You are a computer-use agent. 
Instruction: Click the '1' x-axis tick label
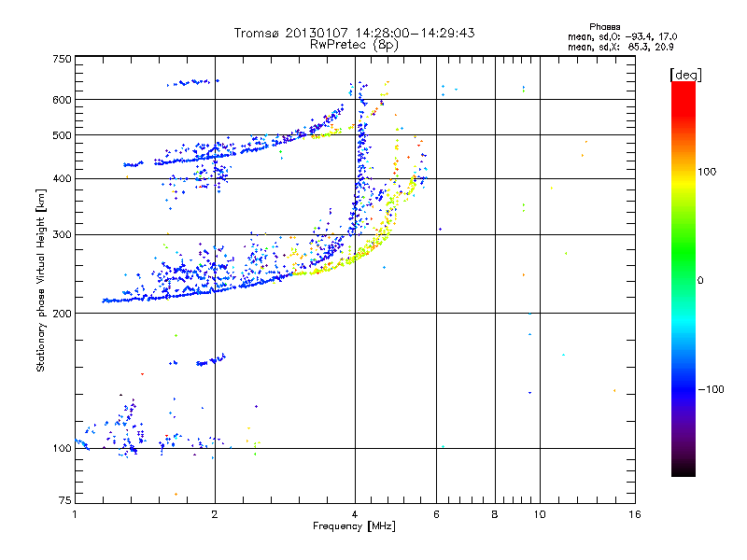(x=75, y=514)
